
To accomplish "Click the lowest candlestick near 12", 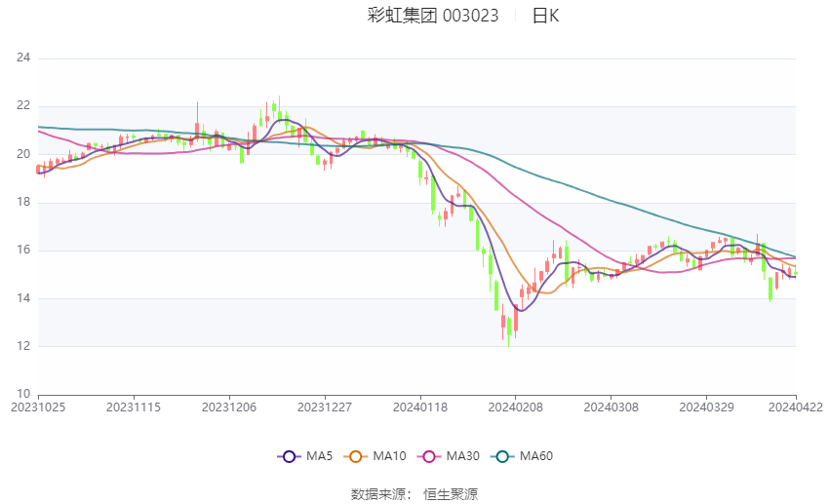I will (x=508, y=331).
